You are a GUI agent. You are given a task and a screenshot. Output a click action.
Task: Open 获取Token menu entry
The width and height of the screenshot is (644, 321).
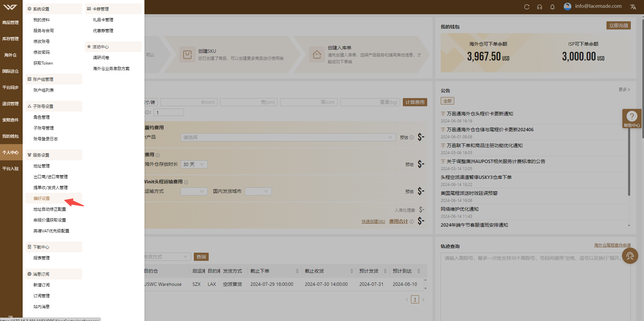(43, 63)
